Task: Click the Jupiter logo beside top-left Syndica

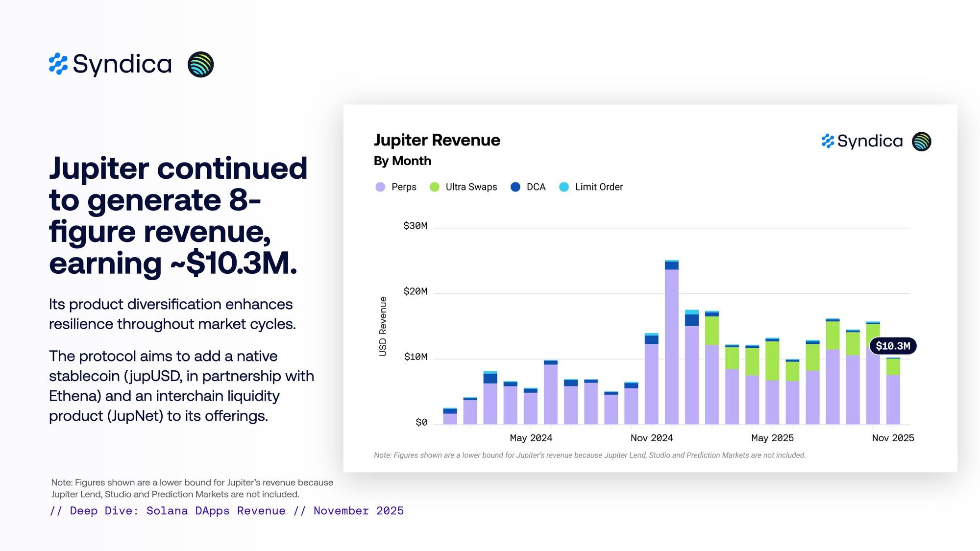Action: pyautogui.click(x=200, y=65)
